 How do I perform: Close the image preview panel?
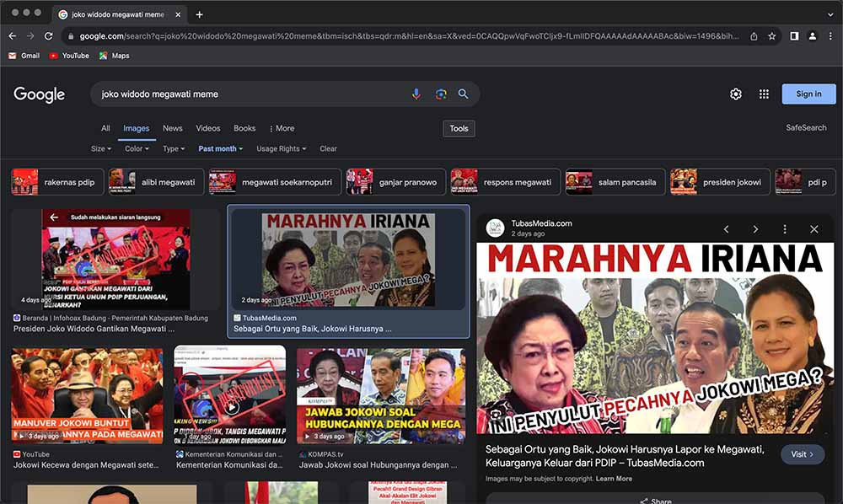pyautogui.click(x=813, y=229)
